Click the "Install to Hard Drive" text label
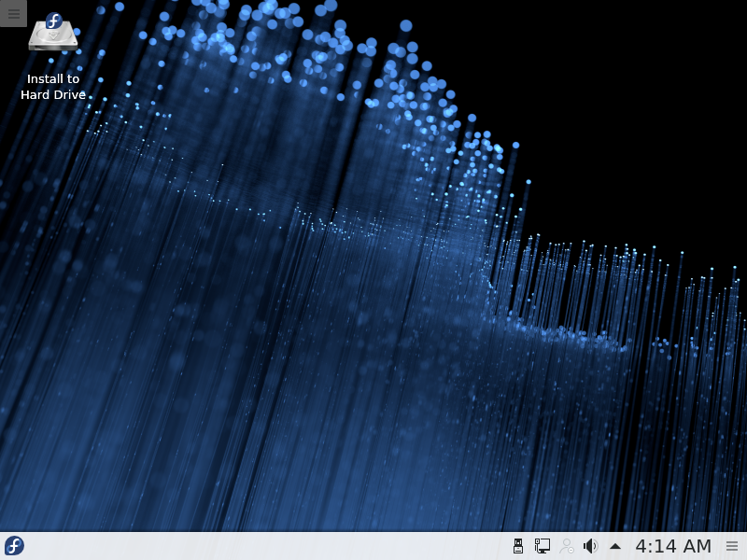 click(53, 87)
